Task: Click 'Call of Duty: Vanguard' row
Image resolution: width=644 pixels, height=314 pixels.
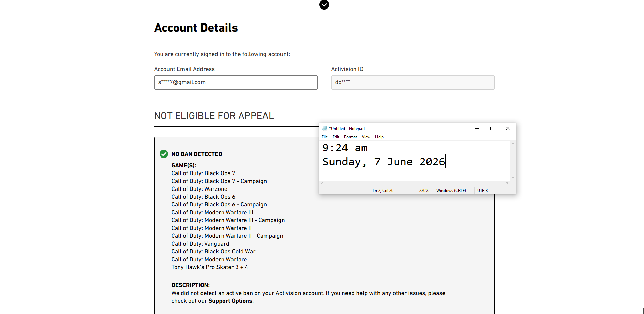Action: coord(200,244)
